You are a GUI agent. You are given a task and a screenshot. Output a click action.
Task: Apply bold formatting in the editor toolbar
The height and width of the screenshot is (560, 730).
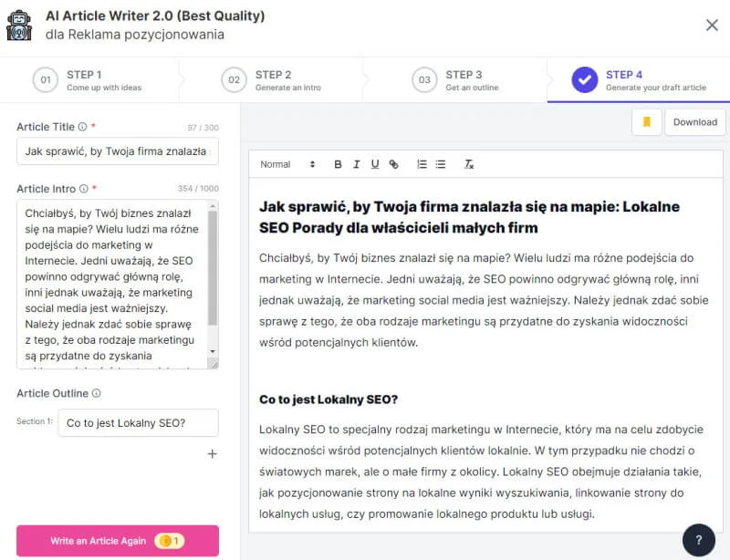tap(337, 164)
